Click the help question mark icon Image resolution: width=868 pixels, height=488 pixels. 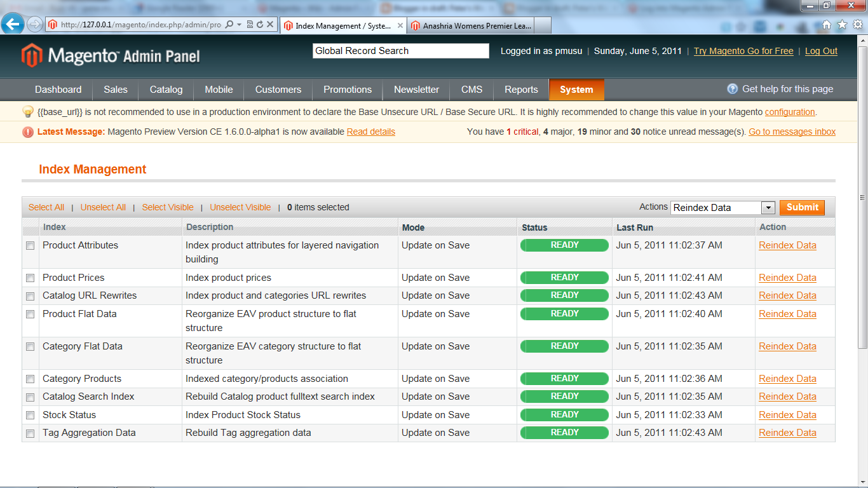pos(733,89)
